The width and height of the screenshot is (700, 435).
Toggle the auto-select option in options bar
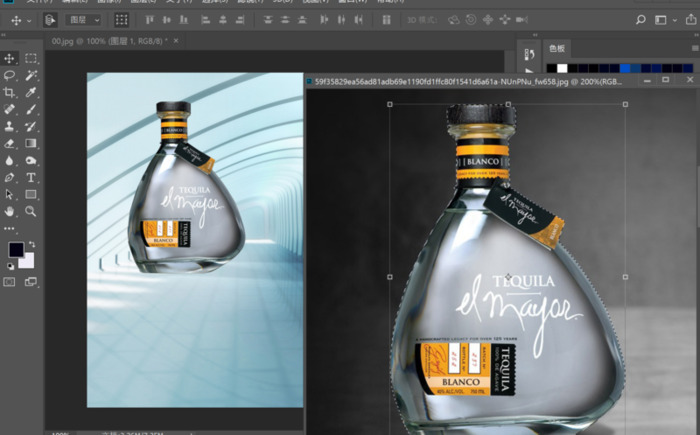[50, 20]
